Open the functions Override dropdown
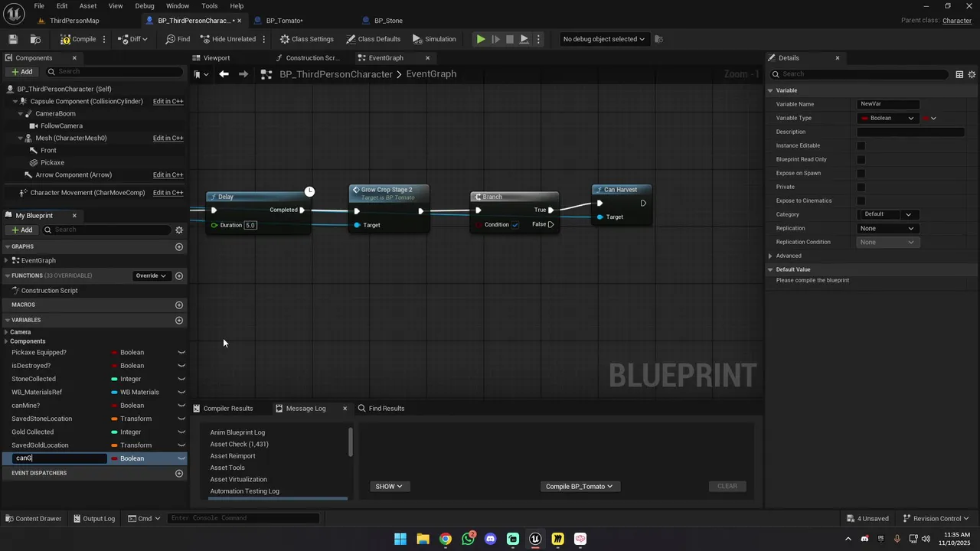The width and height of the screenshot is (980, 551). click(x=151, y=275)
